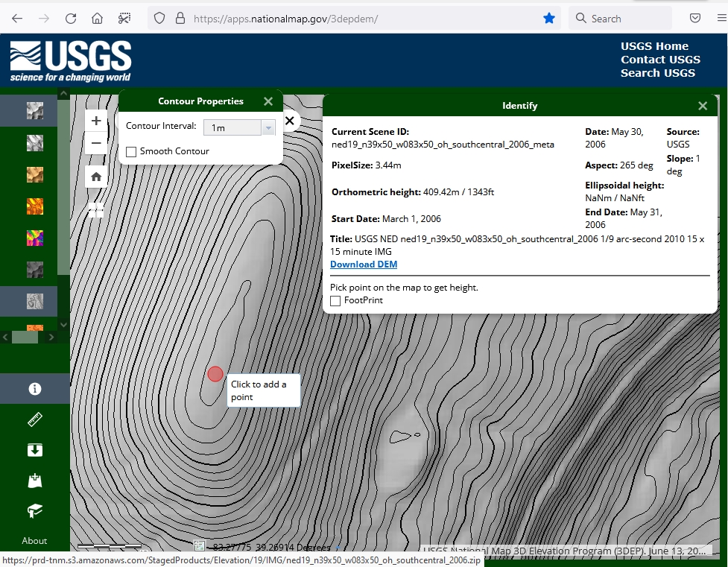Select the contour lines layer thumbnail
Image resolution: width=728 pixels, height=567 pixels.
point(35,301)
